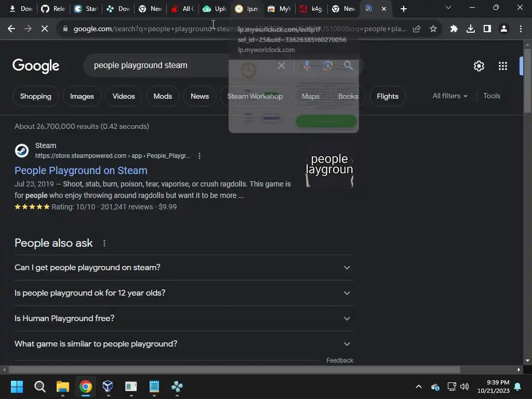Viewport: 532px width, 399px height.
Task: Click the Feedback link
Action: click(340, 361)
